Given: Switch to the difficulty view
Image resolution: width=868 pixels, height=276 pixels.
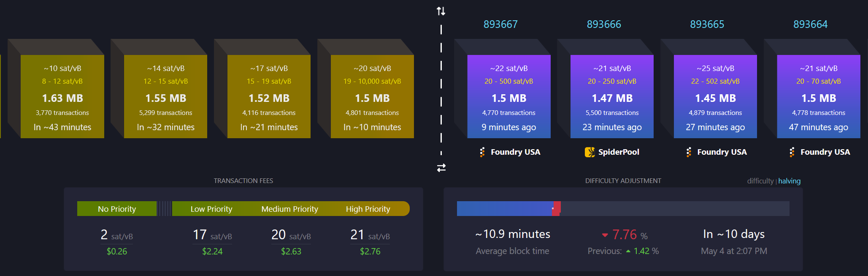Looking at the screenshot, I should tap(760, 181).
